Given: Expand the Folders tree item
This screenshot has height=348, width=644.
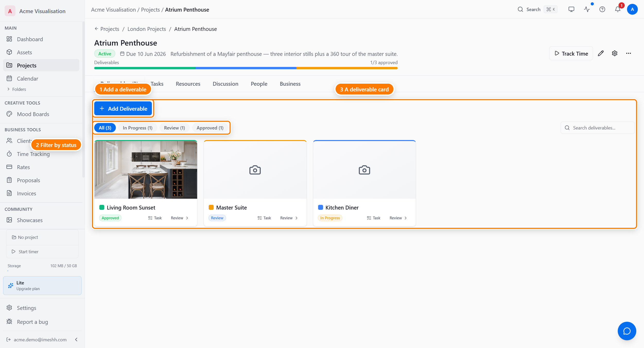Looking at the screenshot, I should click(x=17, y=89).
